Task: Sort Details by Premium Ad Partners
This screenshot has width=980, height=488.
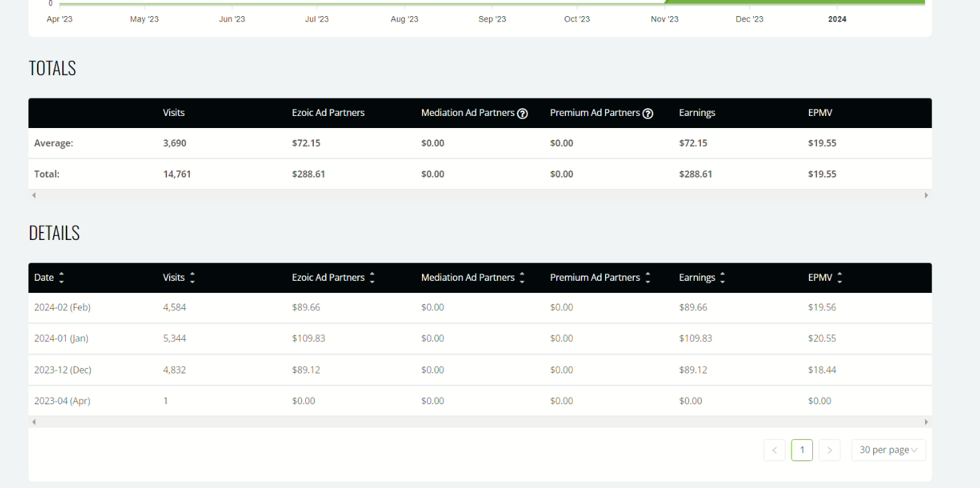Action: [648, 278]
